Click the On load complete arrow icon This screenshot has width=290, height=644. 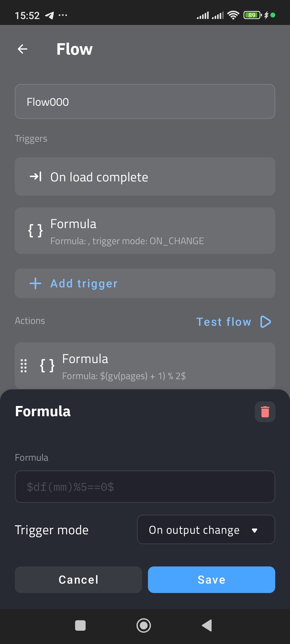pos(35,177)
